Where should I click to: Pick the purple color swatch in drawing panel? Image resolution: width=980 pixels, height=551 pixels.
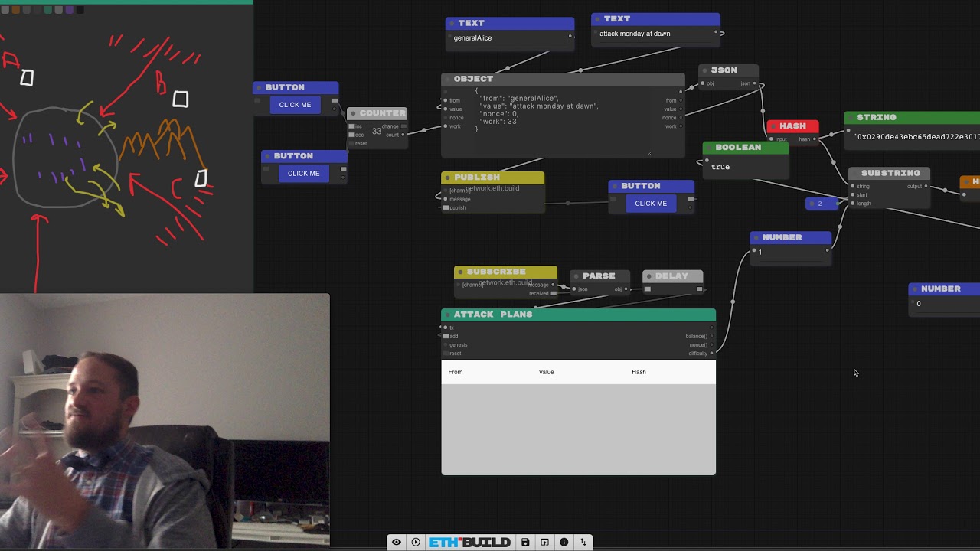(69, 10)
